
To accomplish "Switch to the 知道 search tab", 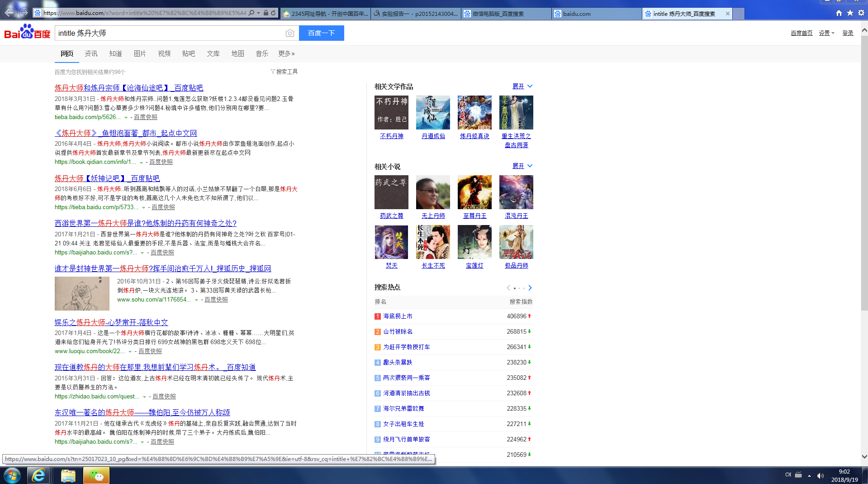I will coord(115,53).
